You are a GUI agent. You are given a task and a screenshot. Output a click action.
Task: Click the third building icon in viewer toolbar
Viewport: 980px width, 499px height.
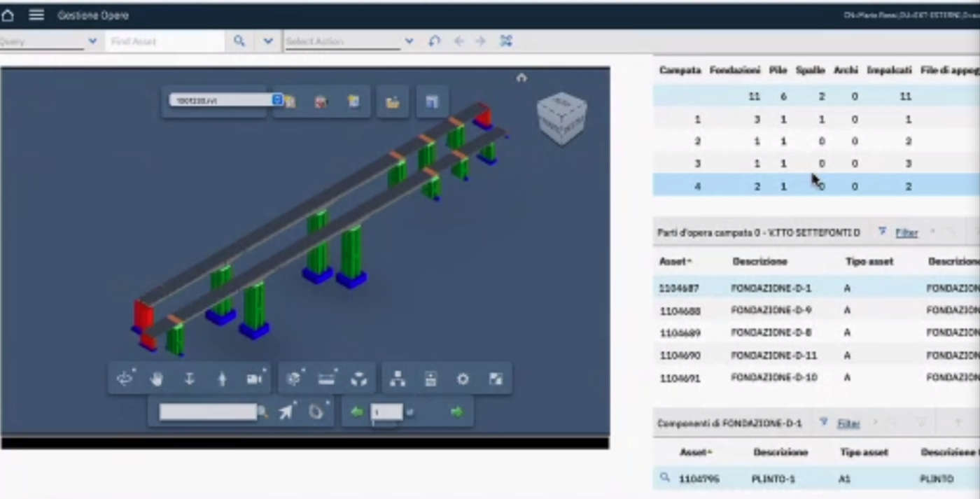pos(354,102)
